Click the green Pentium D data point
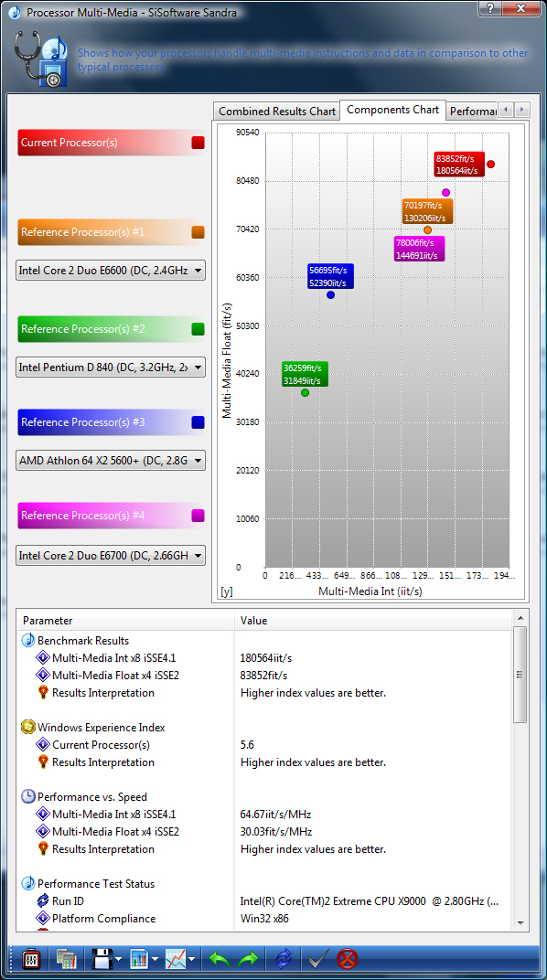This screenshot has height=980, width=547. point(306,393)
